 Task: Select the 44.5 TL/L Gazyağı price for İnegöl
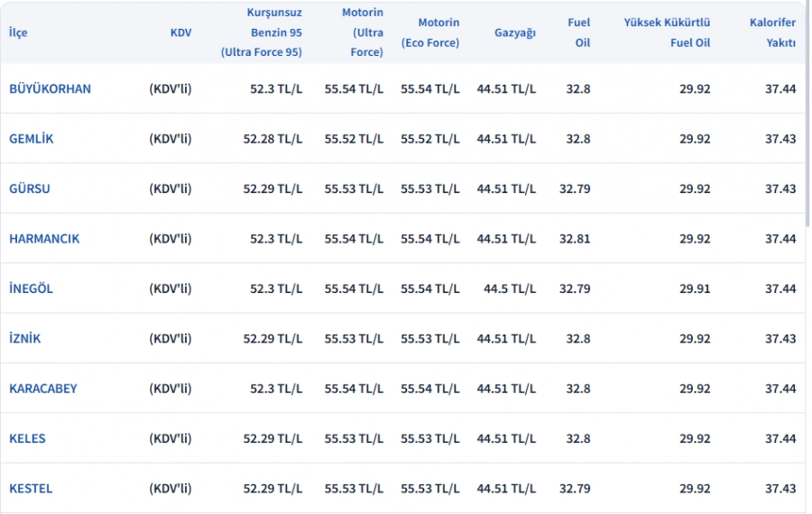[x=510, y=289]
